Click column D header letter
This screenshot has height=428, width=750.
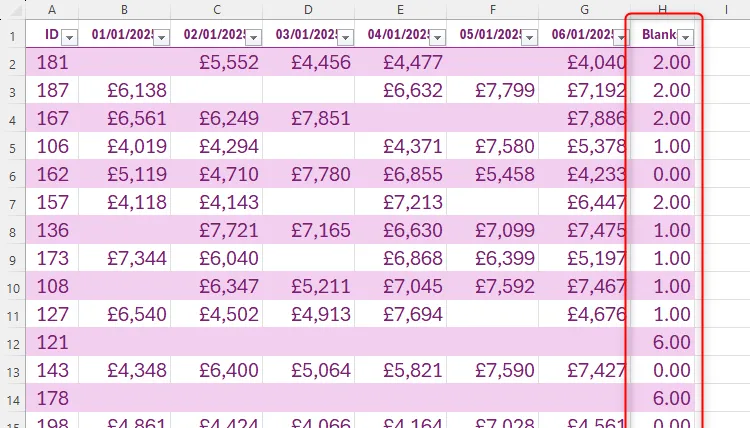pos(308,10)
